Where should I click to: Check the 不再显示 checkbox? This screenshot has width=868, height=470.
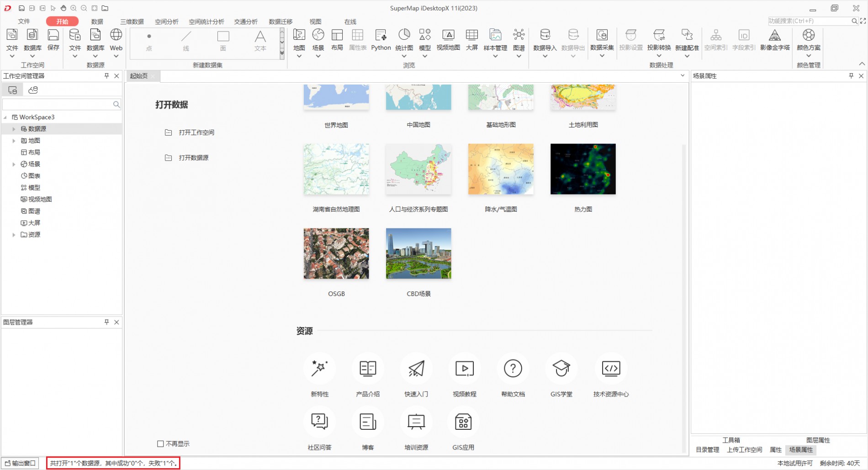160,444
